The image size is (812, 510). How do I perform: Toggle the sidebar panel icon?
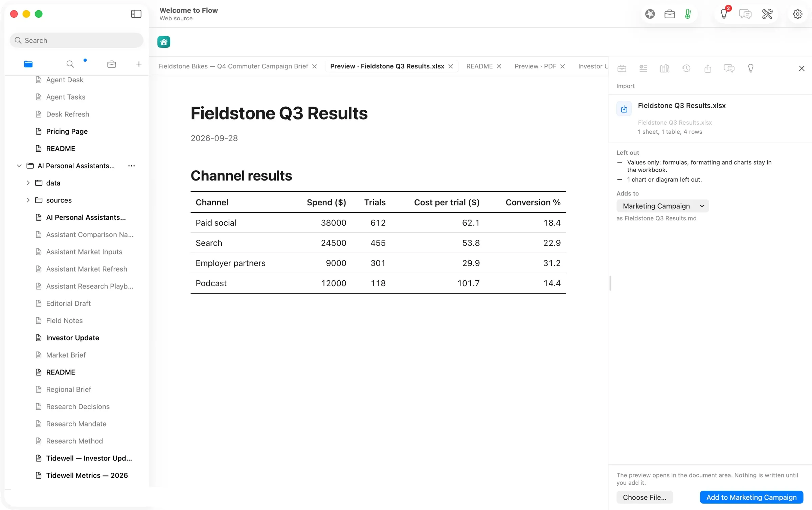click(136, 14)
